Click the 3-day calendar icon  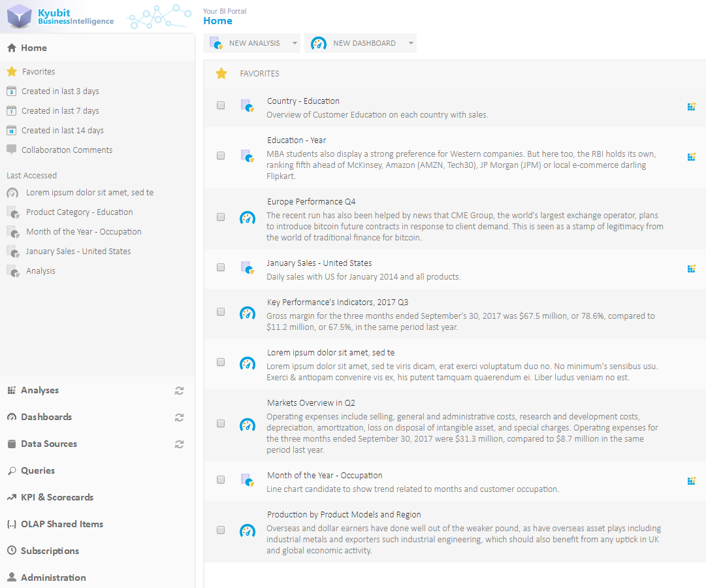point(12,91)
